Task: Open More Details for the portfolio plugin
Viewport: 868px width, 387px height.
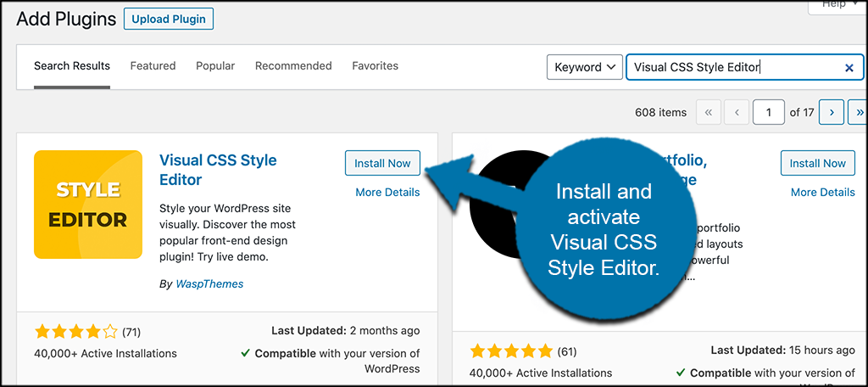Action: [x=822, y=193]
